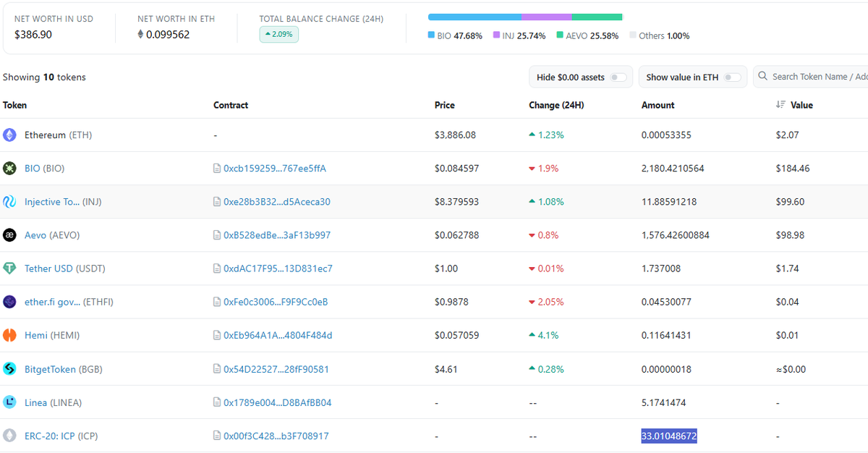This screenshot has height=453, width=868.
Task: Click the Injective token logo icon
Action: [9, 202]
